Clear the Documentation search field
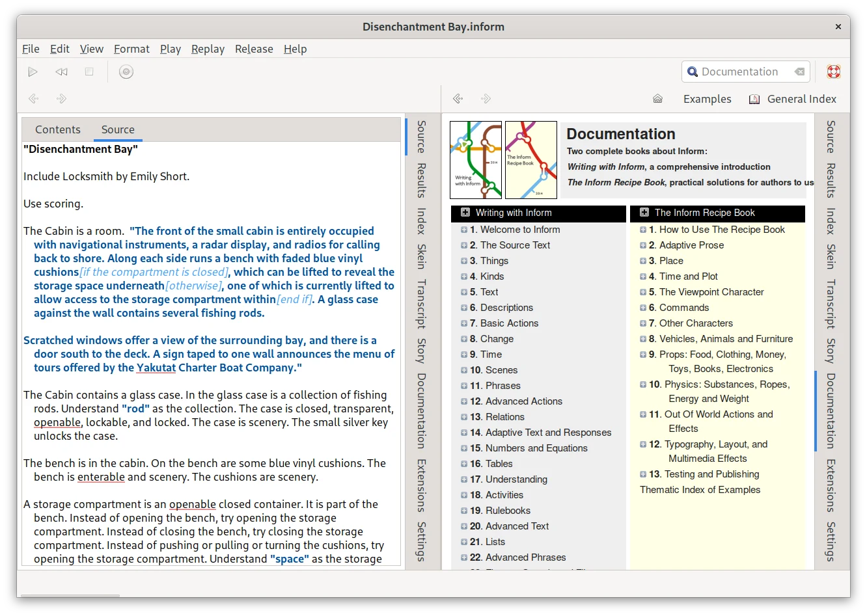 (x=799, y=72)
